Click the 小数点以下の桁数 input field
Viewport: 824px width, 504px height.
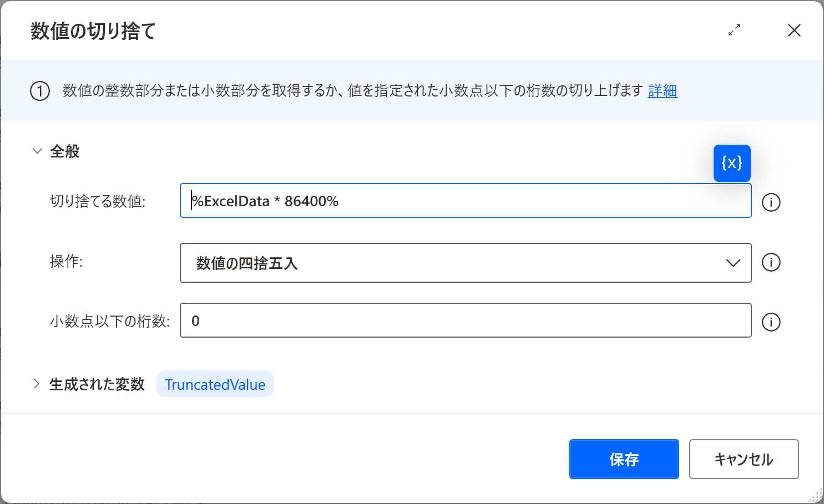click(x=466, y=320)
